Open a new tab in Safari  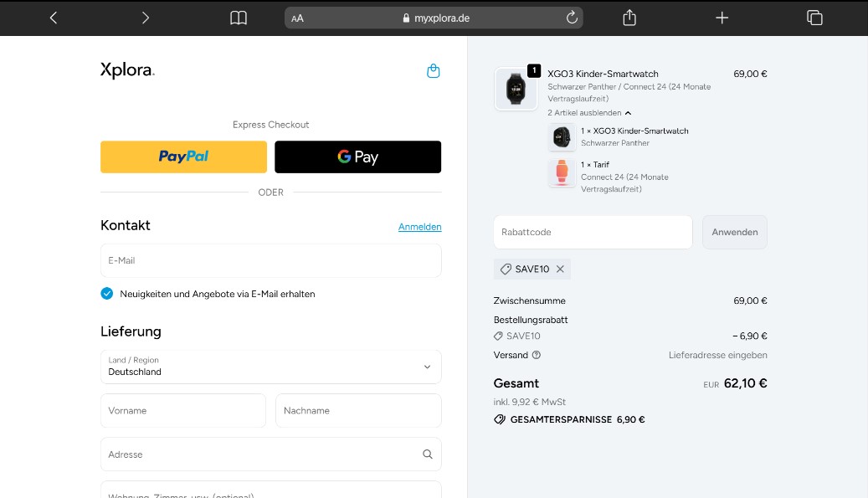click(x=722, y=17)
